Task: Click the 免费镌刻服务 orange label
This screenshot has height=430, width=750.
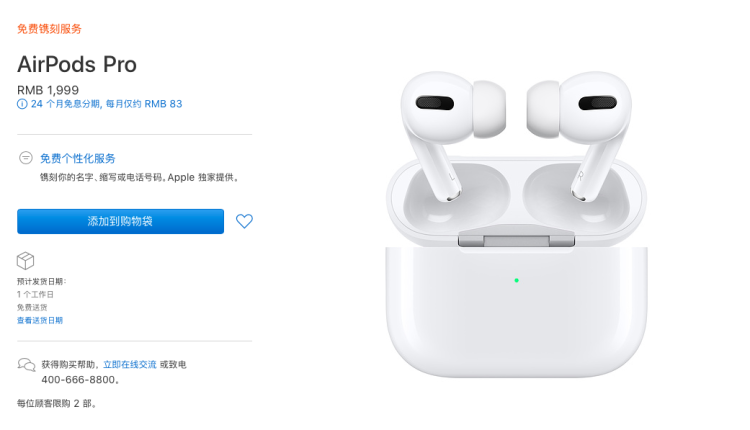Action: pyautogui.click(x=49, y=29)
